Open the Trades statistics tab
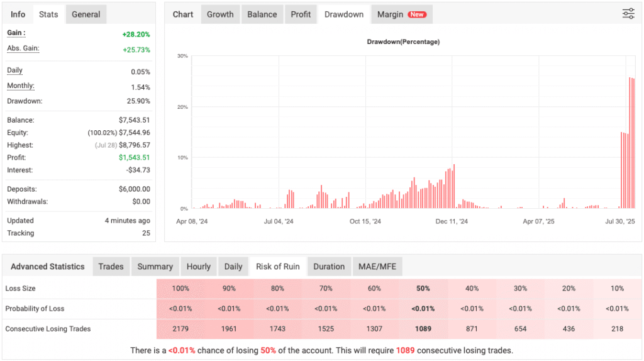Screen dimensions: 644x361 pyautogui.click(x=111, y=267)
